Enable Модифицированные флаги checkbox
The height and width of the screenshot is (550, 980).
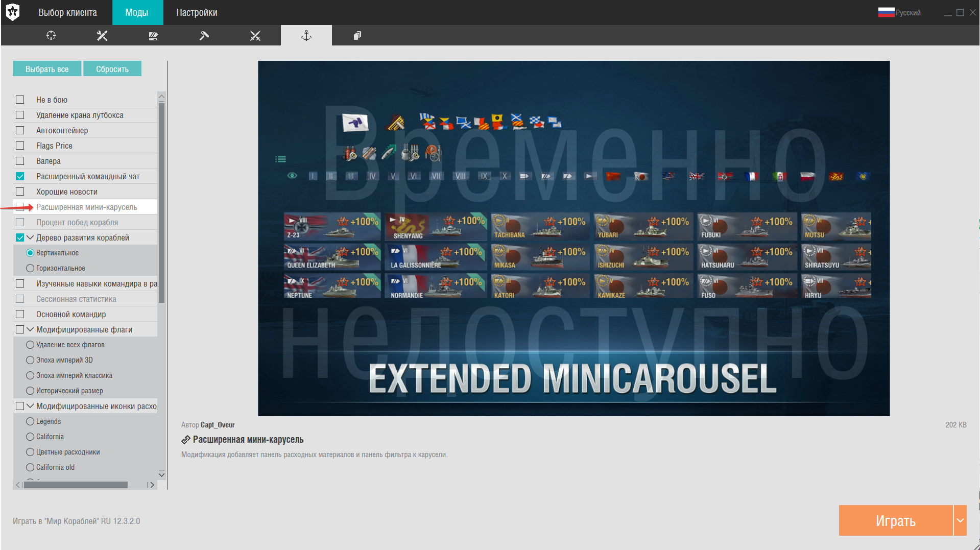click(20, 329)
